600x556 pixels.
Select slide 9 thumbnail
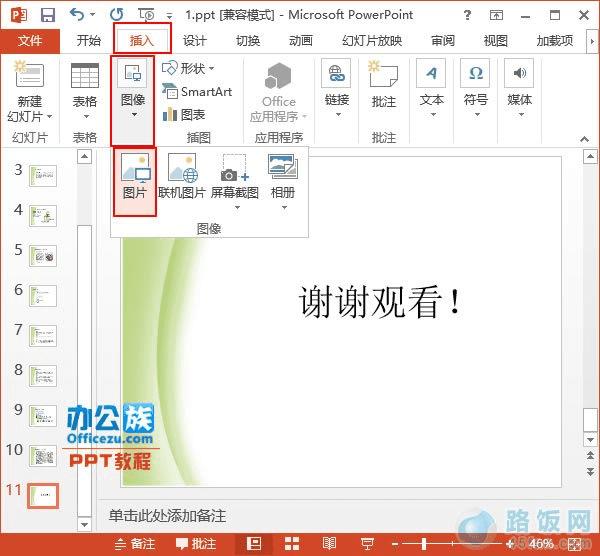coord(43,416)
